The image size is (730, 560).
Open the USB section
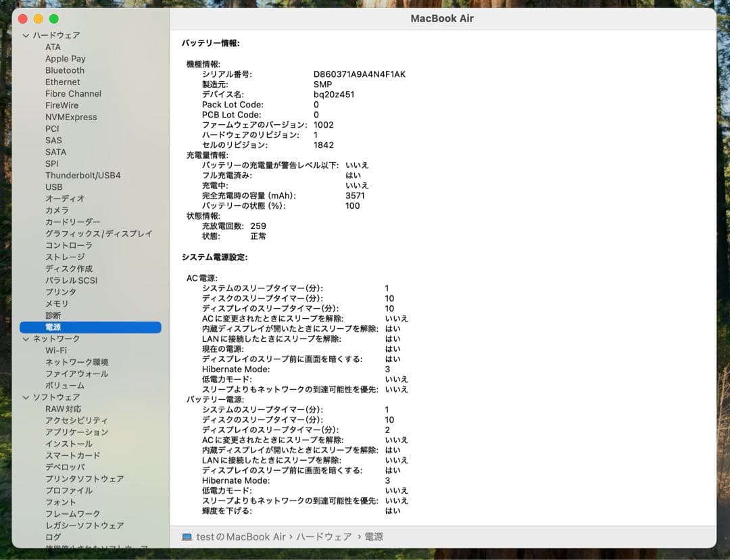[x=55, y=186]
